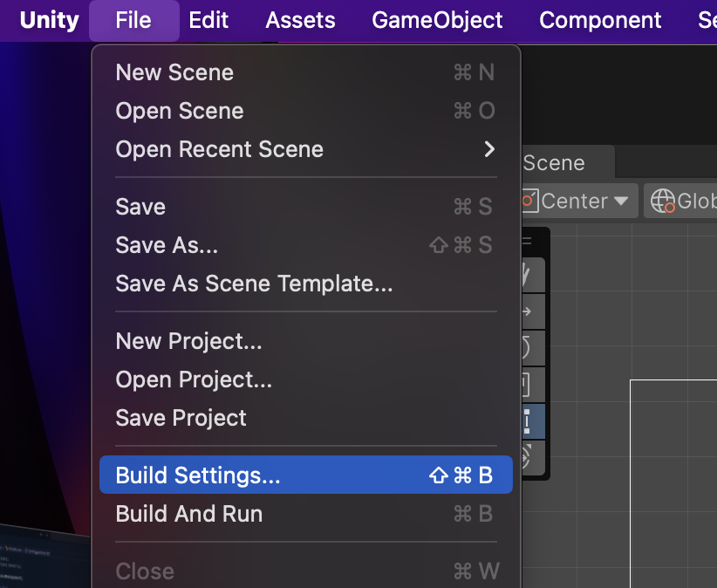Open the Center pivot dropdown
Screen dimensions: 717x588
click(621, 201)
